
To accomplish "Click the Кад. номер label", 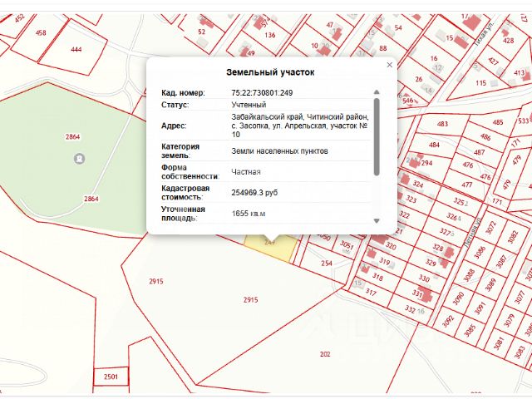I will [x=183, y=93].
